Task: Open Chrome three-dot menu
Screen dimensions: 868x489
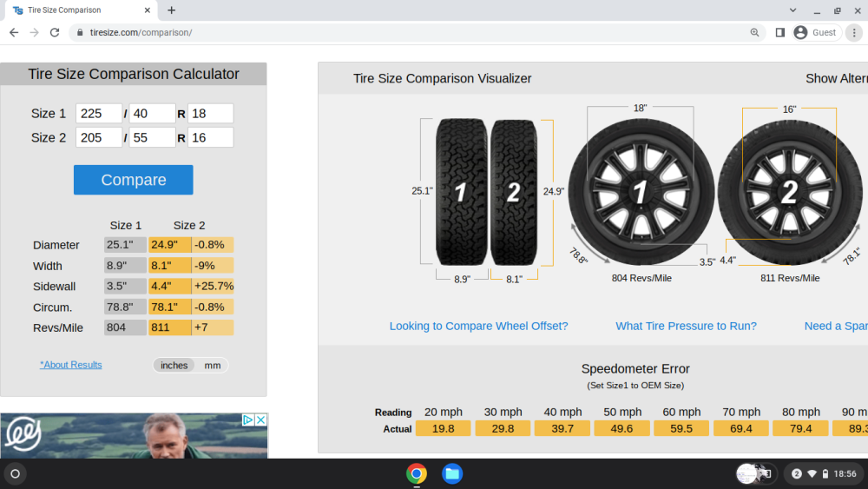Action: [x=854, y=33]
